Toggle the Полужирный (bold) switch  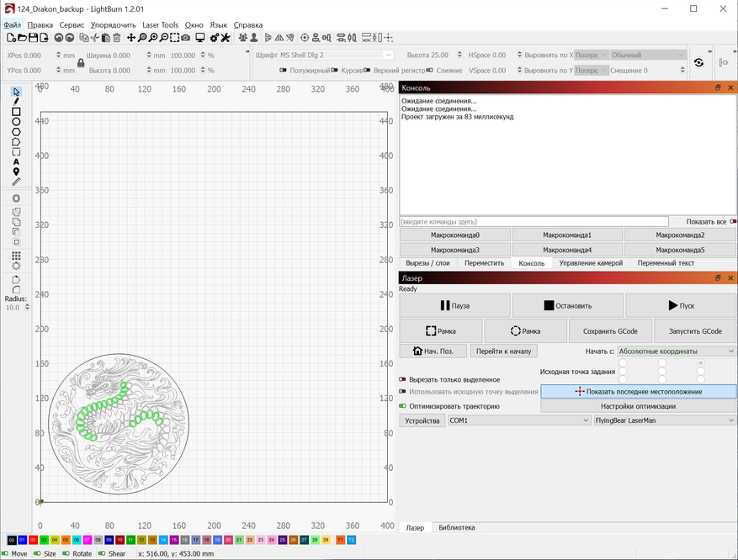coord(283,70)
